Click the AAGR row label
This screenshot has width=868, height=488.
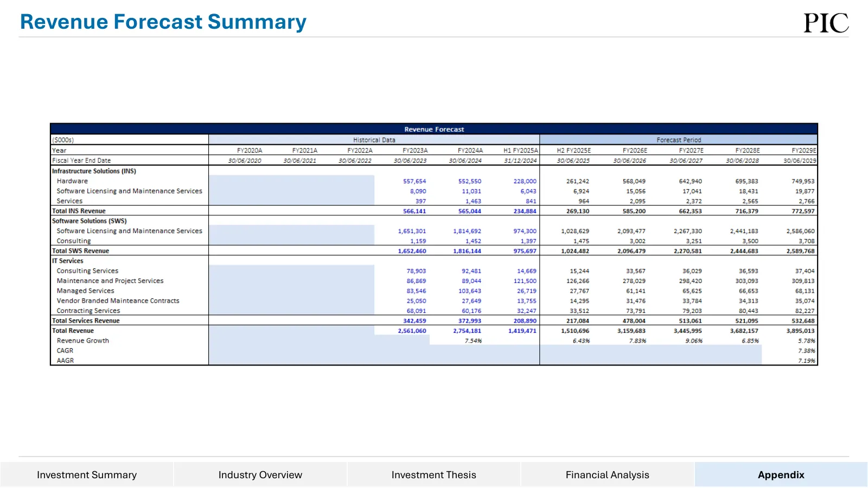point(65,361)
